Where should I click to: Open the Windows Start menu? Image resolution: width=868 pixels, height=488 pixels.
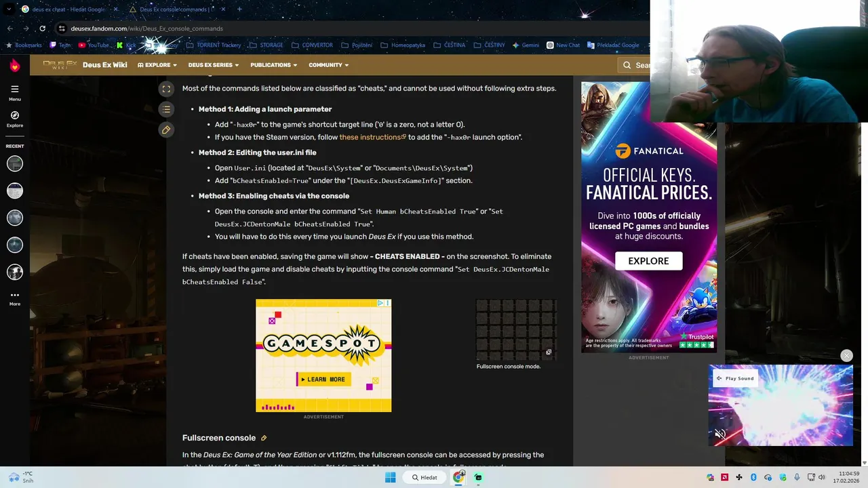pos(390,477)
